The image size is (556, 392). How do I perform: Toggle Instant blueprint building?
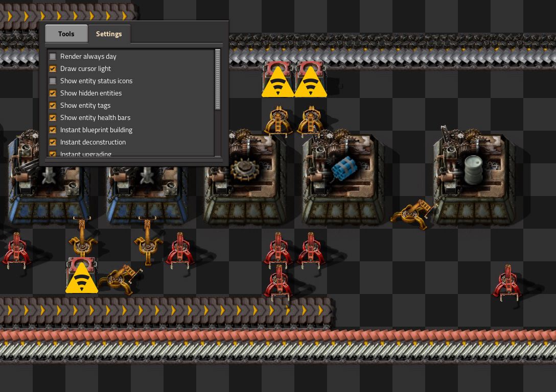53,130
